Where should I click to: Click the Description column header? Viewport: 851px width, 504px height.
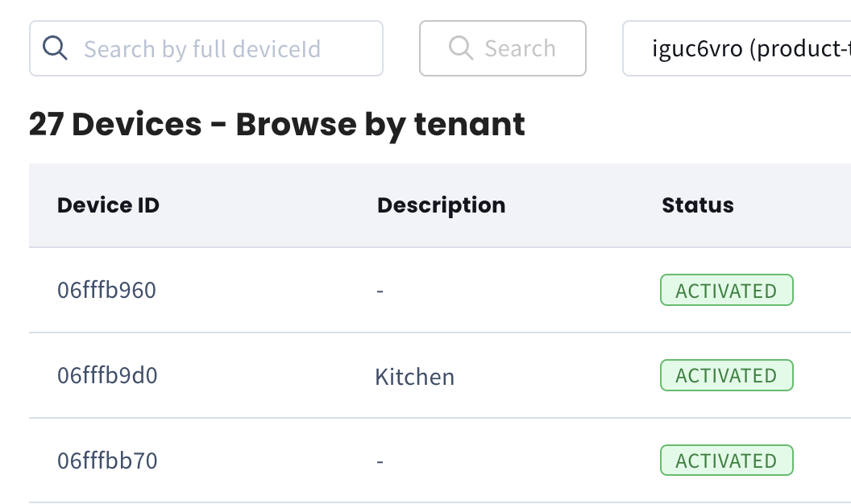click(x=442, y=205)
